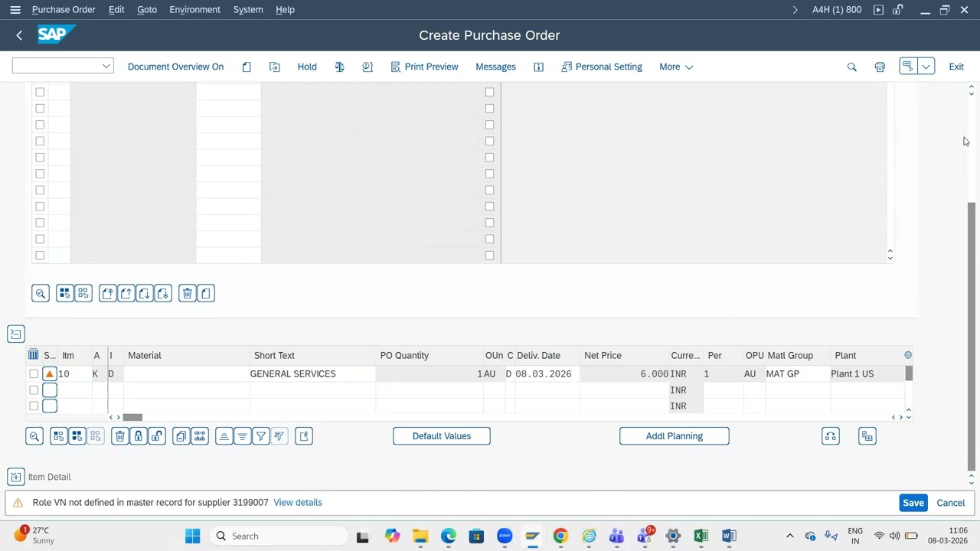Click the rightmost item toolbar grid icon

point(867,436)
